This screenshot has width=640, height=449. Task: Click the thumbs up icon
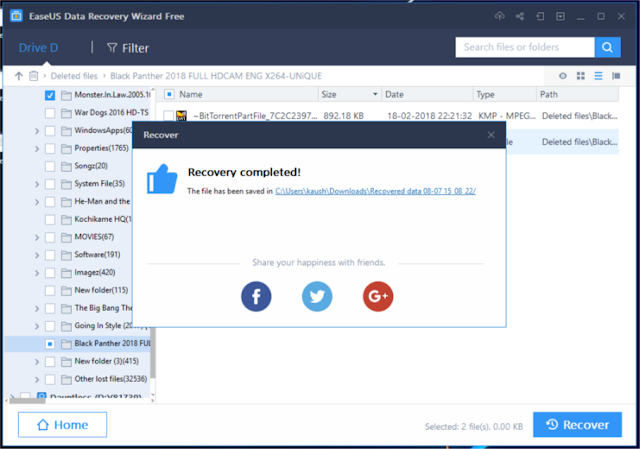(162, 179)
